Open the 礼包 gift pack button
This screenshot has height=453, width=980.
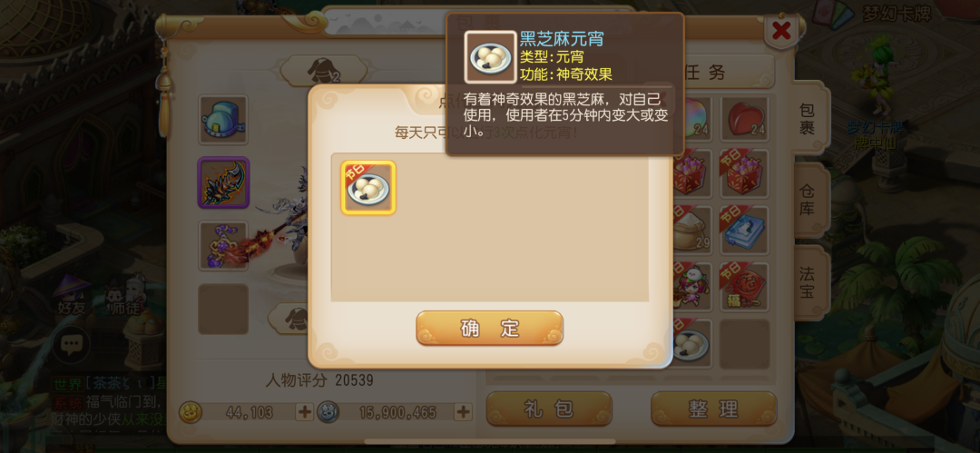click(x=549, y=409)
